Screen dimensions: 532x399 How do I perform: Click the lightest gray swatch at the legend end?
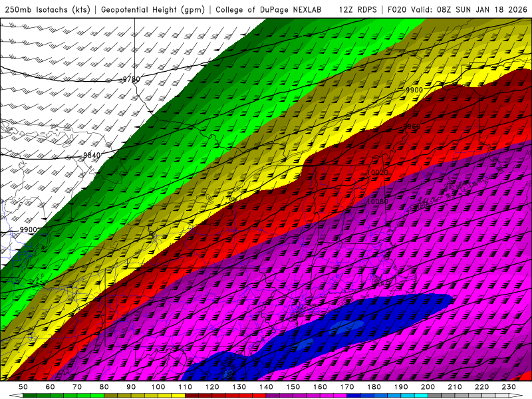pyautogui.click(x=502, y=396)
